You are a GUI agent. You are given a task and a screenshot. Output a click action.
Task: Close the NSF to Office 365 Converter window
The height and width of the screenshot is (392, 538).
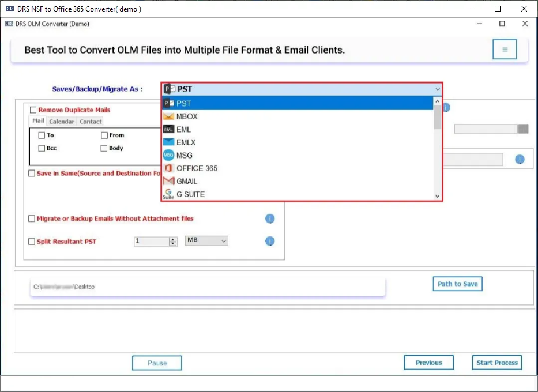(524, 9)
